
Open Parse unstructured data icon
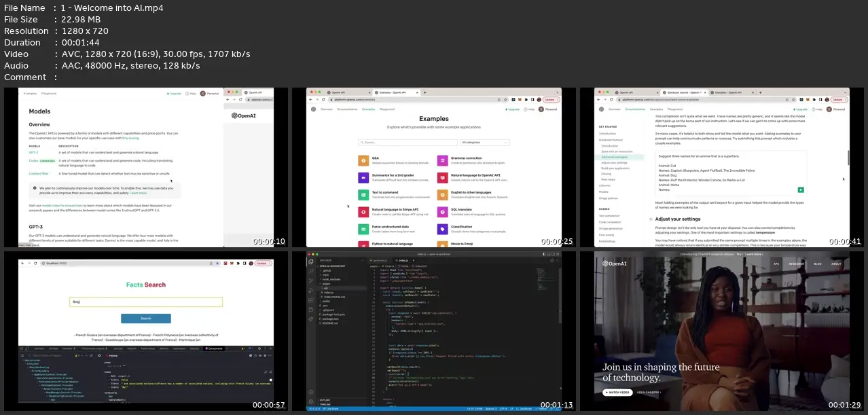(x=363, y=229)
